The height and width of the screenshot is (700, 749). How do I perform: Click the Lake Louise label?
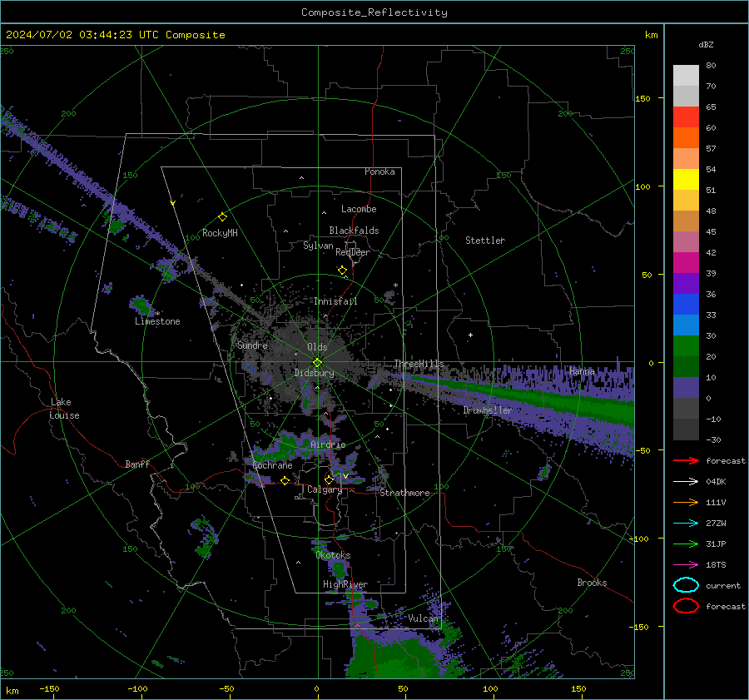[64, 409]
